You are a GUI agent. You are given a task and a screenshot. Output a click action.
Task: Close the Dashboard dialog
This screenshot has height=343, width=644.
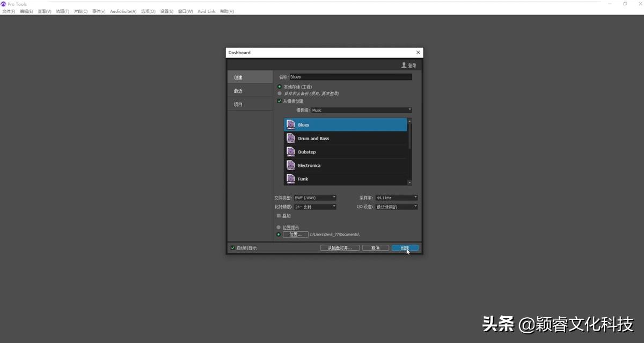[418, 52]
